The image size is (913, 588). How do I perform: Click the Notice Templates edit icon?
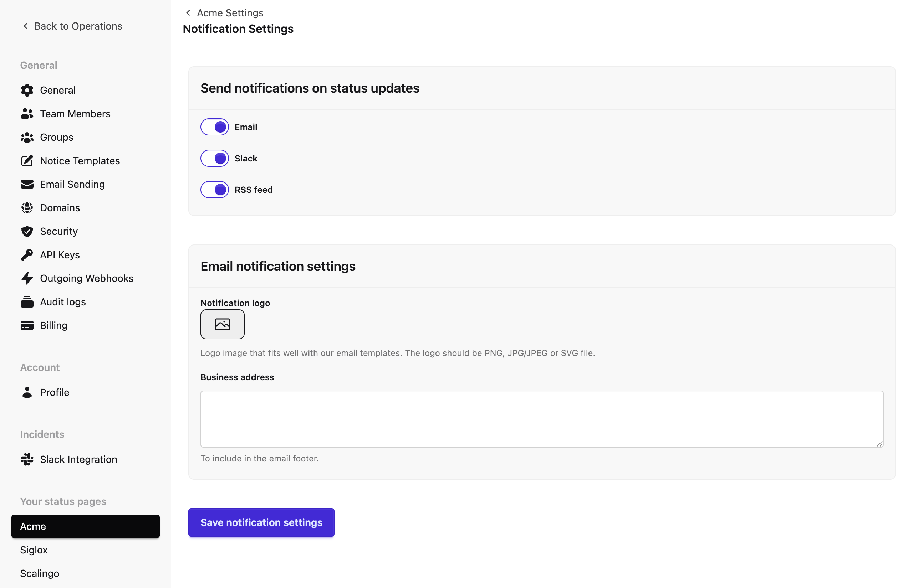pyautogui.click(x=27, y=161)
